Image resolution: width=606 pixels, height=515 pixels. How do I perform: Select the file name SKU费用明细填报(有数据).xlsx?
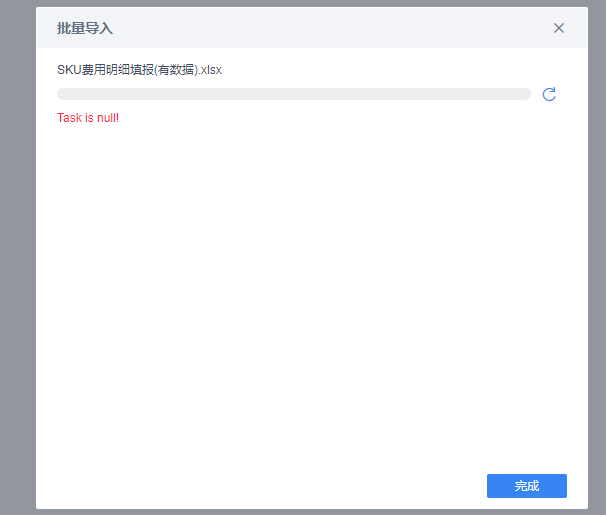tap(140, 70)
